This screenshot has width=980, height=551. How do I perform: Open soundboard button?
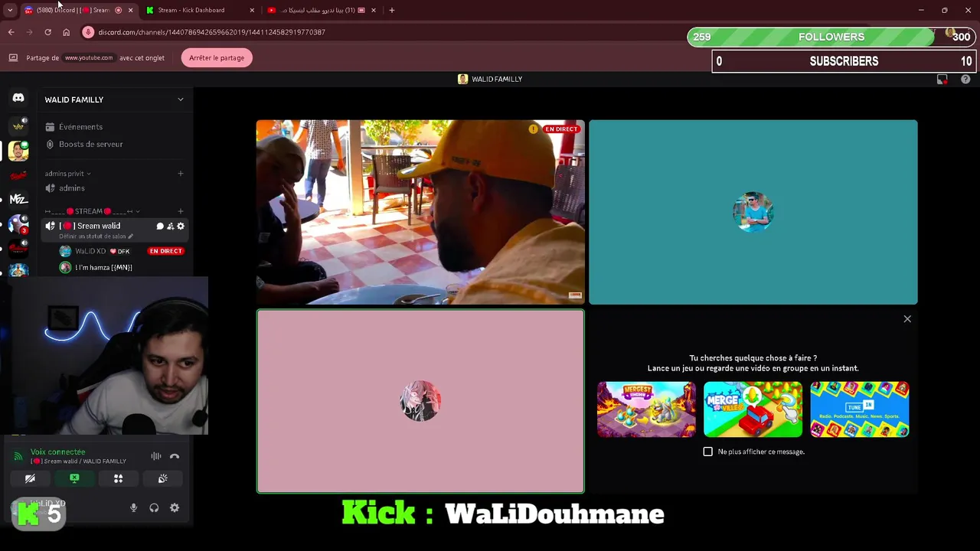[x=163, y=478]
